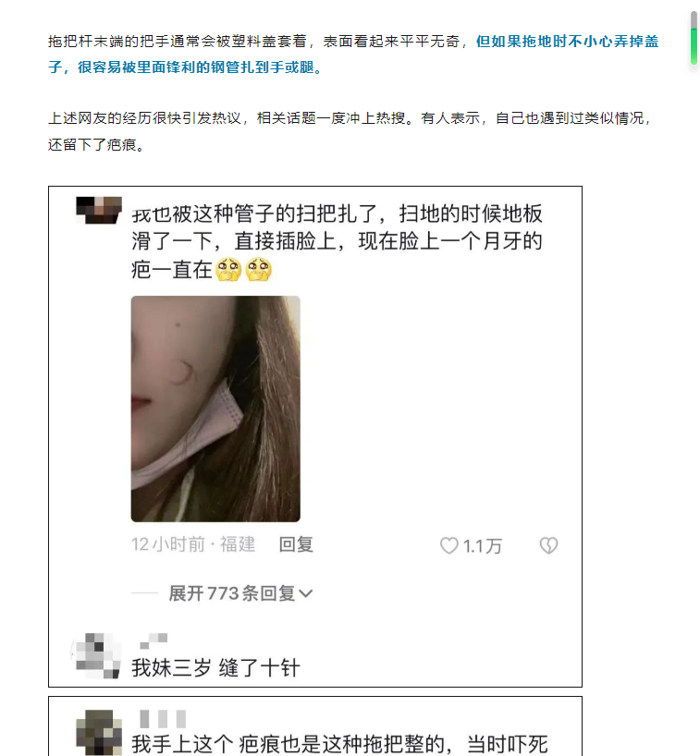Click the chevron arrow after 773条回复
Image resolution: width=700 pixels, height=756 pixels.
pyautogui.click(x=306, y=594)
